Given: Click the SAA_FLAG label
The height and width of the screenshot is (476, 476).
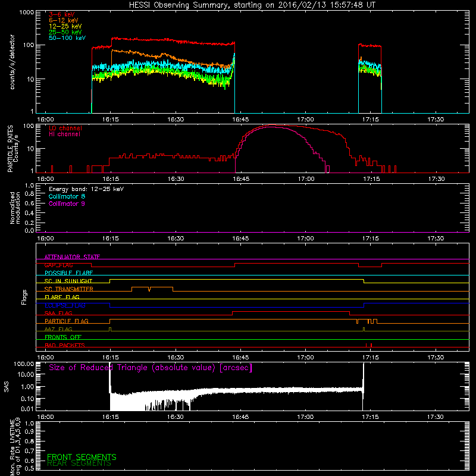Looking at the screenshot, I should tap(58, 313).
